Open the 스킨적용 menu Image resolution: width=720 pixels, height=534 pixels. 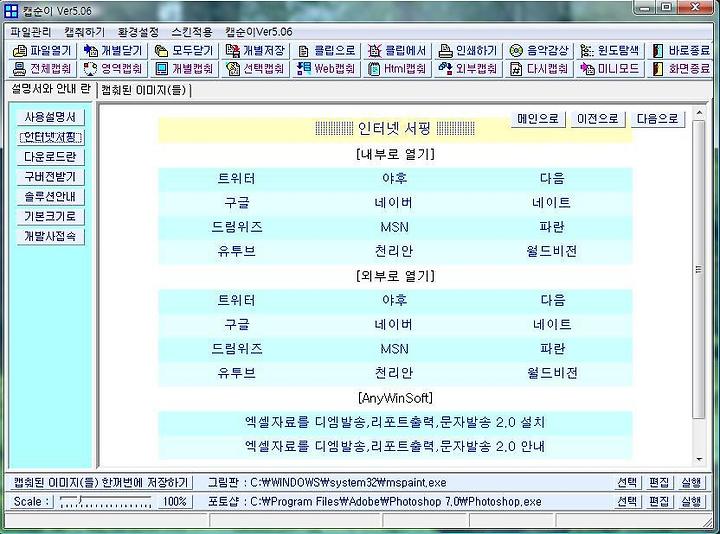192,32
